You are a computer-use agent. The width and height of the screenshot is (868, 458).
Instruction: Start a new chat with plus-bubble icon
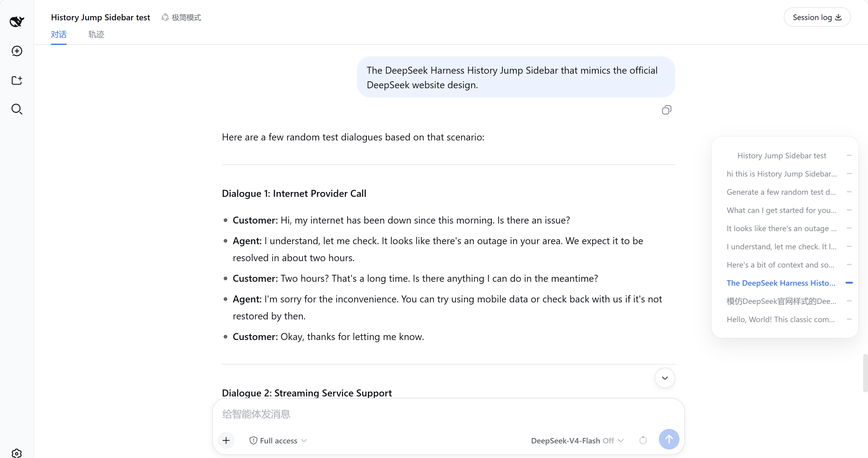pos(17,51)
